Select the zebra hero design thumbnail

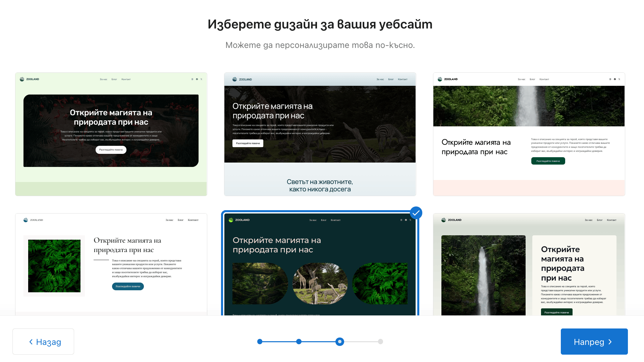pyautogui.click(x=320, y=134)
